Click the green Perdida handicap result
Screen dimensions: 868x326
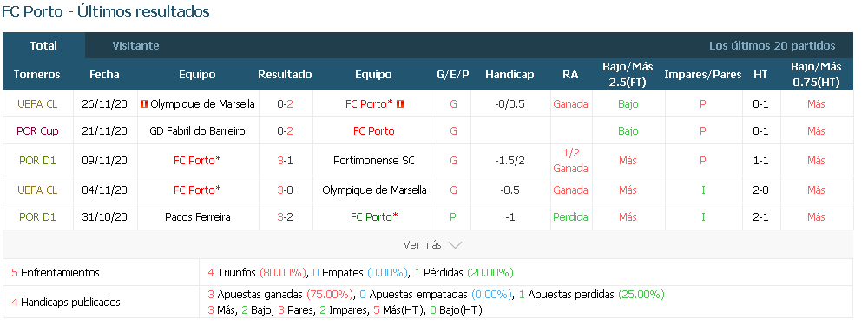(x=570, y=217)
